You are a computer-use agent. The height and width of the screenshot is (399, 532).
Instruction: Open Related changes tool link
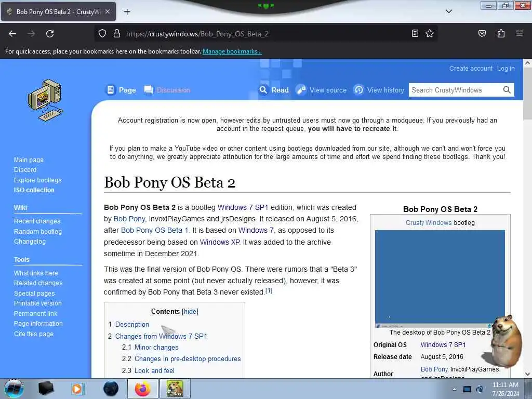tap(38, 283)
